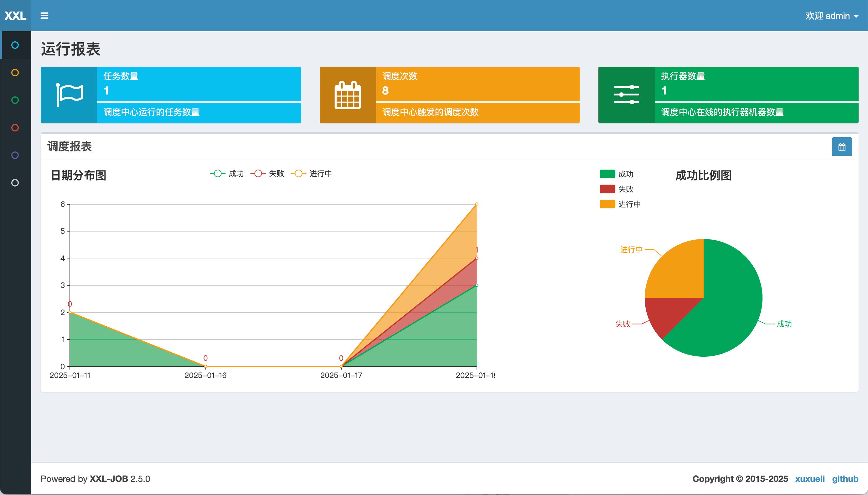
Task: Click the 任务数量 flag info box
Action: (x=171, y=94)
